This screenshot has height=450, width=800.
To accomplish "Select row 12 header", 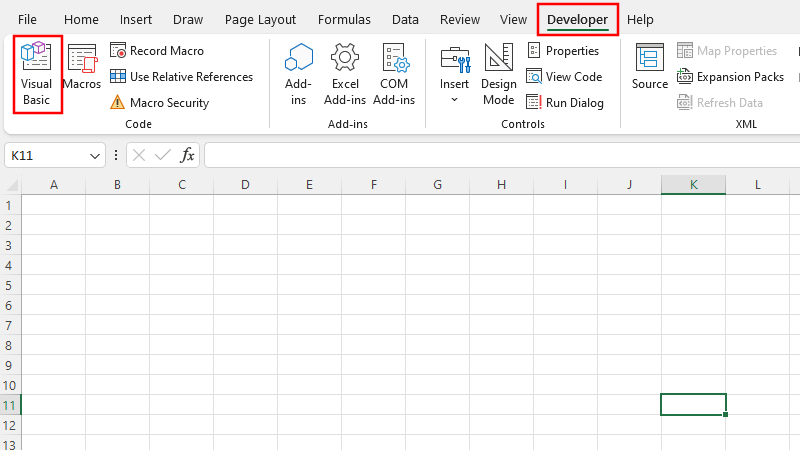I will coord(10,426).
